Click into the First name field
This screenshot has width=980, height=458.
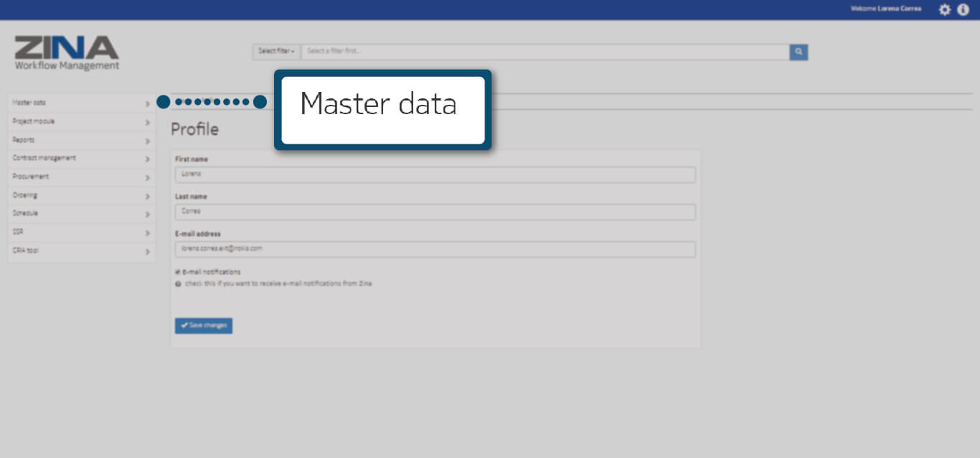point(435,174)
